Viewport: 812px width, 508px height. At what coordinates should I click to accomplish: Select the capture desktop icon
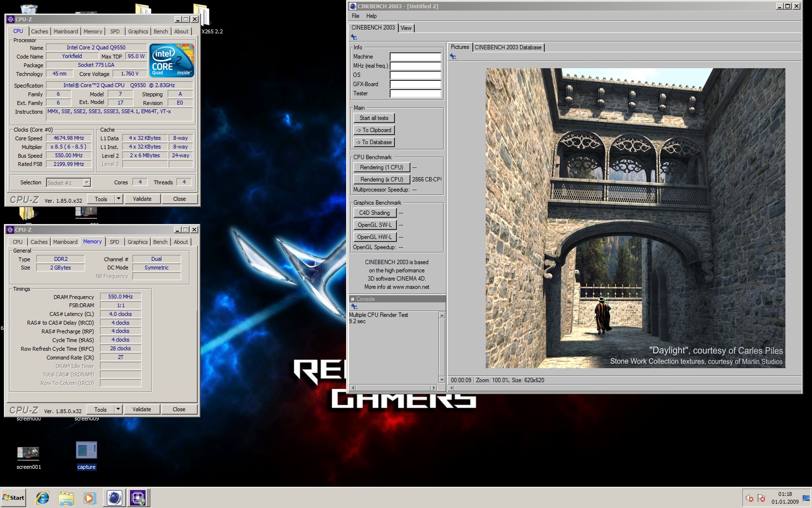[x=87, y=455]
